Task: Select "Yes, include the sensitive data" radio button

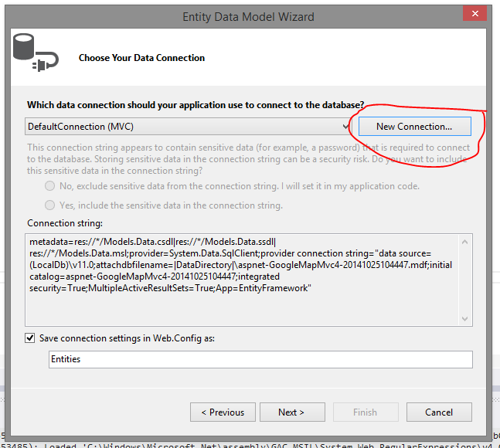Action: pos(49,205)
